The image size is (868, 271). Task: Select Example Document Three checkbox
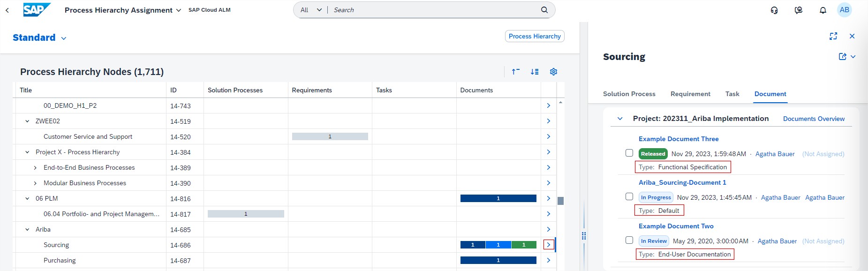point(629,153)
